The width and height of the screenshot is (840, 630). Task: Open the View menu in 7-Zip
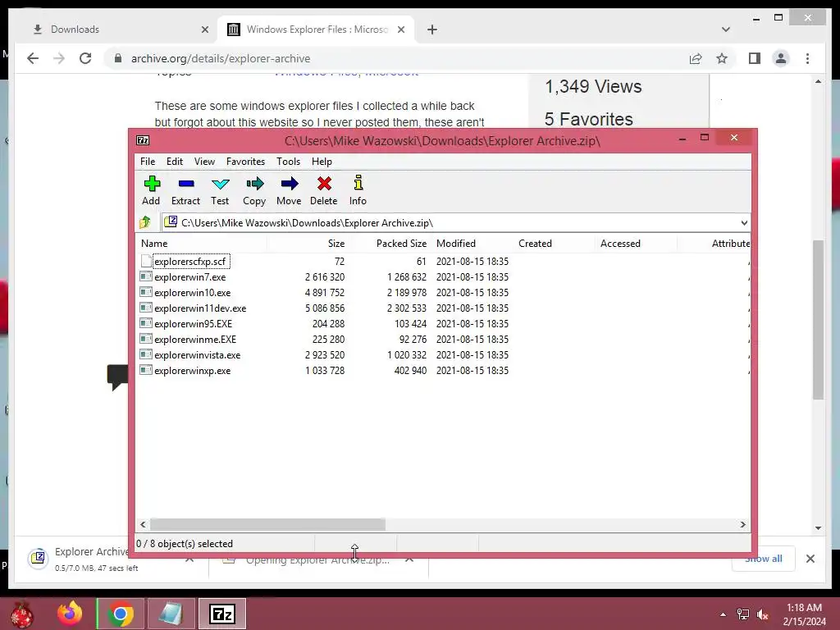click(204, 162)
